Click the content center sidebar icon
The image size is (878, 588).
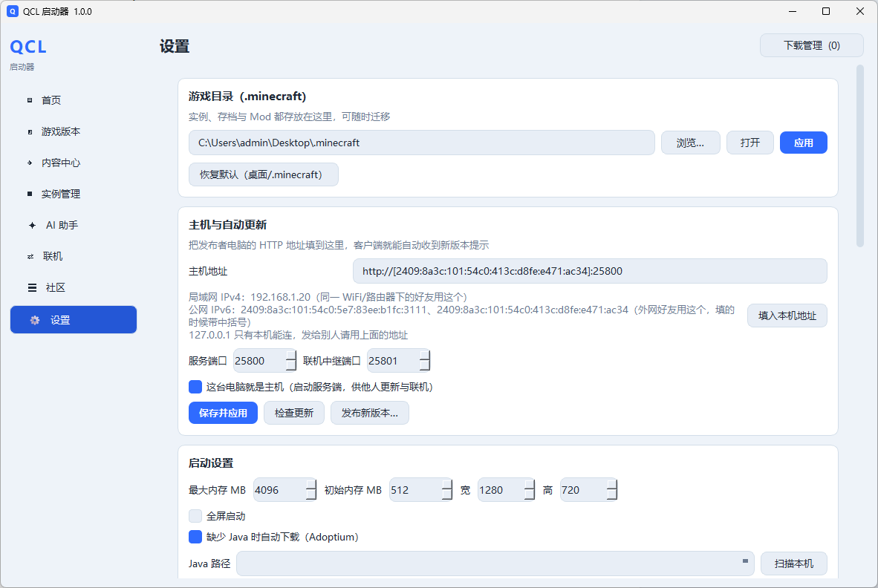click(30, 163)
